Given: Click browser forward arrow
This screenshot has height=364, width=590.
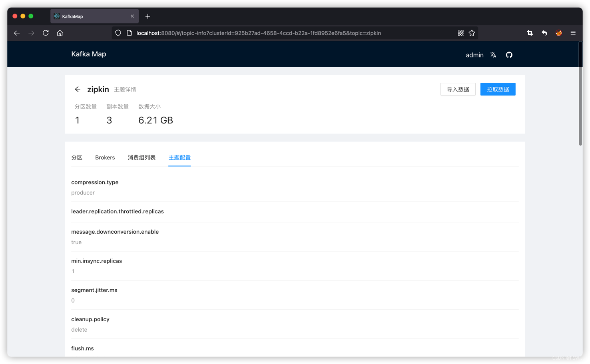Looking at the screenshot, I should (31, 33).
